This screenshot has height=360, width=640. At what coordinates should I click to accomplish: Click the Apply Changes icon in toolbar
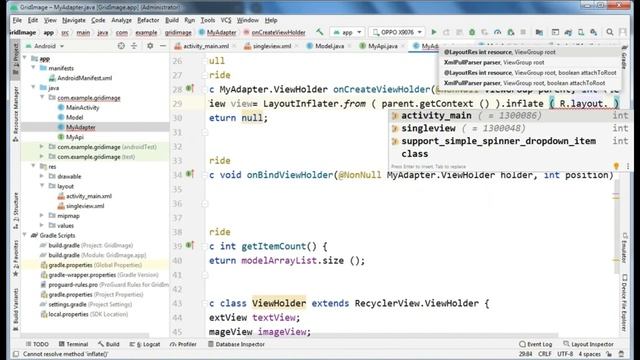(x=447, y=32)
